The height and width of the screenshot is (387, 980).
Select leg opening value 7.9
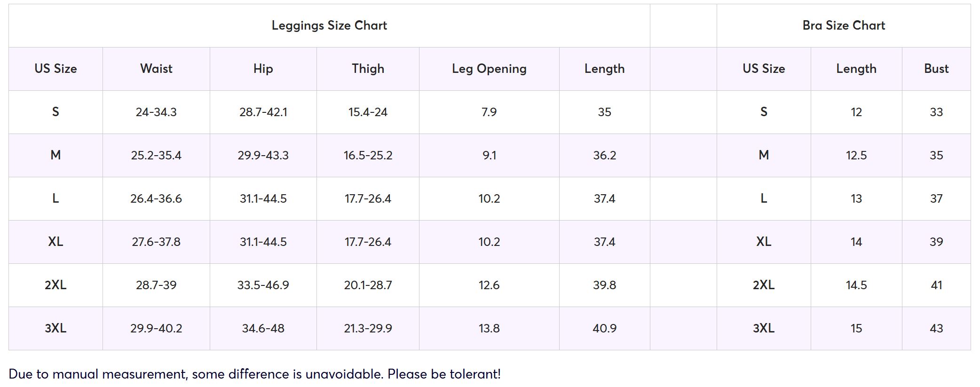tap(489, 112)
